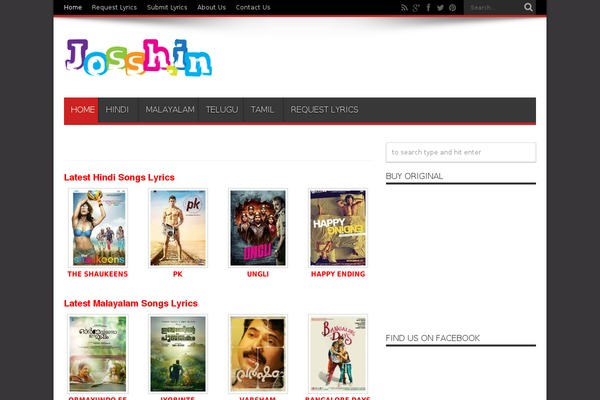Select the HINDI navigation tab
This screenshot has height=400, width=600.
tap(117, 110)
